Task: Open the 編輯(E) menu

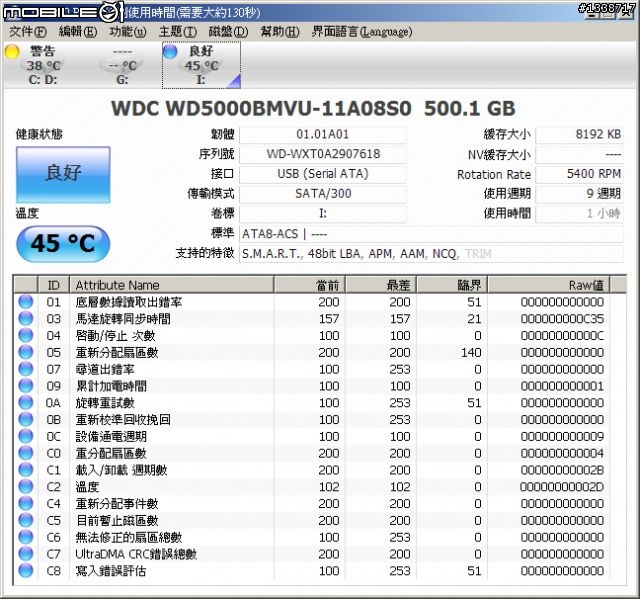Action: click(x=78, y=32)
